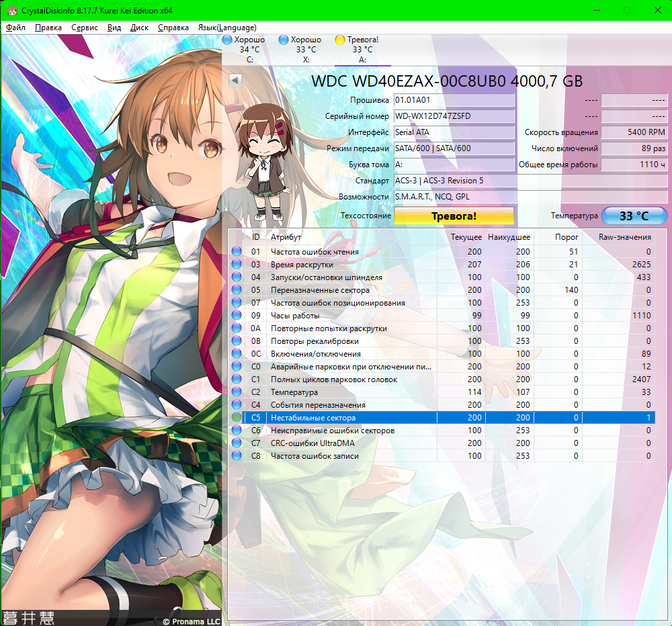This screenshot has height=626, width=672.
Task: Select the CRC-ошибки UltraDMA attribute row
Action: [442, 443]
